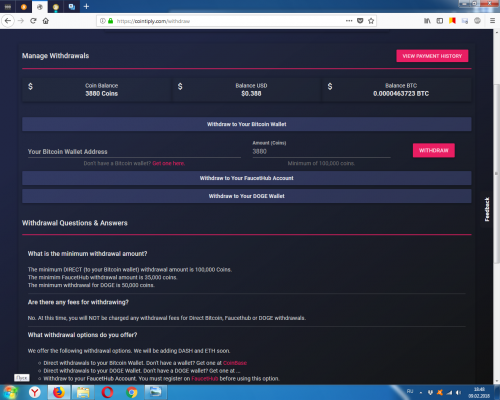Launch Google Chrome from taskbar
The height and width of the screenshot is (400, 500).
(132, 392)
